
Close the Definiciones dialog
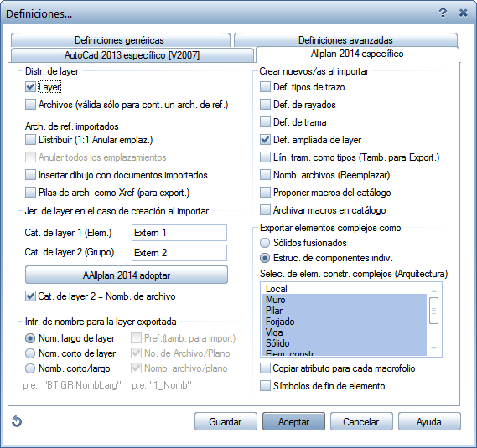[463, 13]
